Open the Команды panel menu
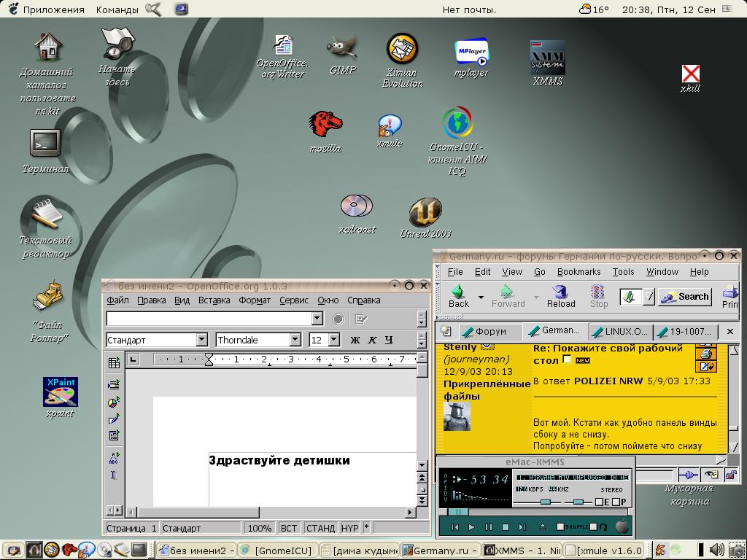747x560 pixels. click(117, 9)
